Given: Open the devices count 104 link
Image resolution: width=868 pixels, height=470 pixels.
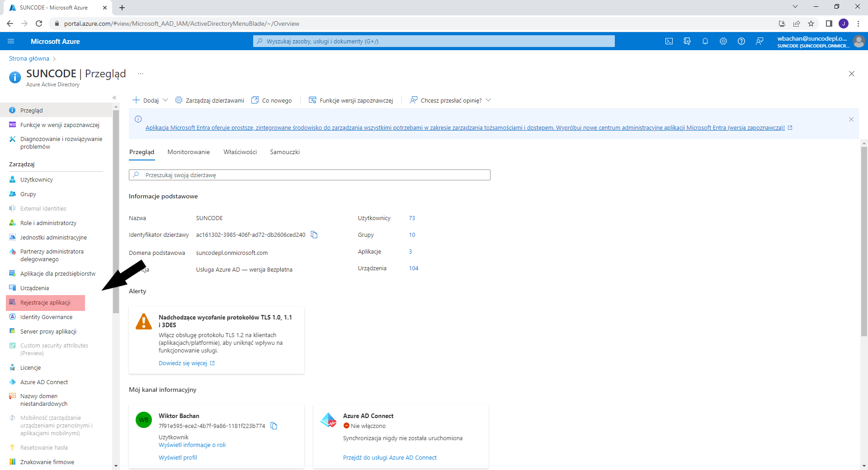Looking at the screenshot, I should point(414,268).
